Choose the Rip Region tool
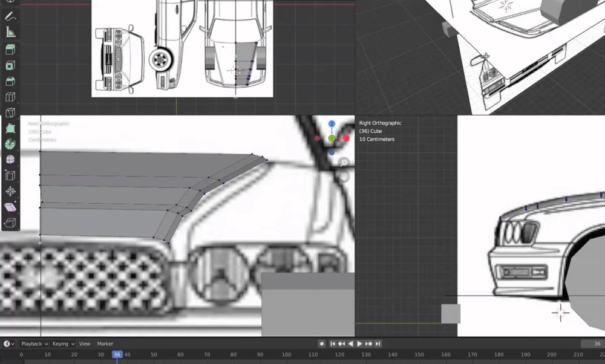 [10, 223]
